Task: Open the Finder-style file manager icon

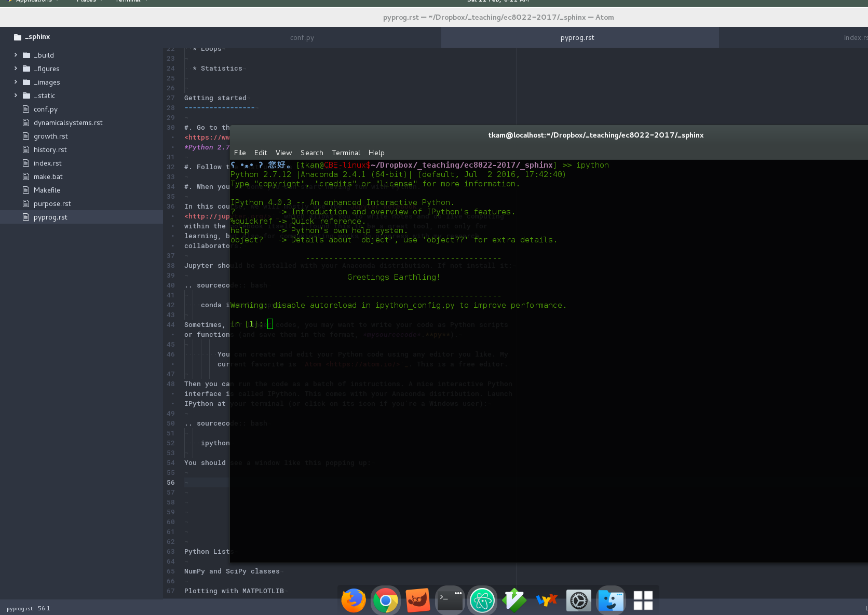Action: pos(611,600)
